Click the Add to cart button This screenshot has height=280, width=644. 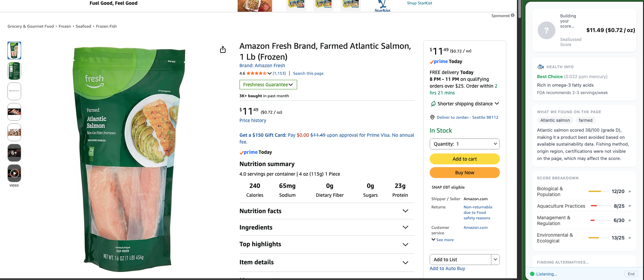[464, 159]
